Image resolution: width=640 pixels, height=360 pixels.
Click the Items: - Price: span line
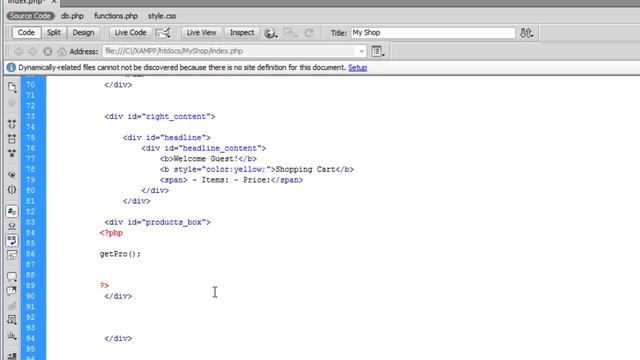[x=231, y=180]
